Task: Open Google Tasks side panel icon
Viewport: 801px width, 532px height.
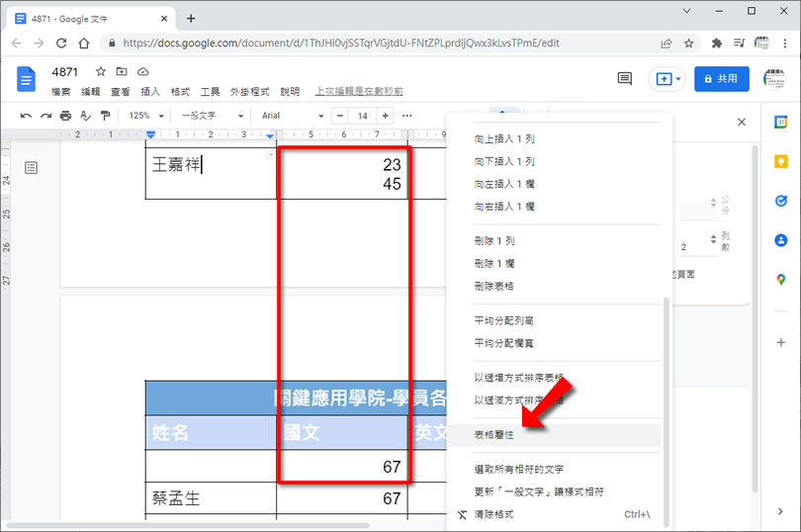Action: click(x=780, y=201)
